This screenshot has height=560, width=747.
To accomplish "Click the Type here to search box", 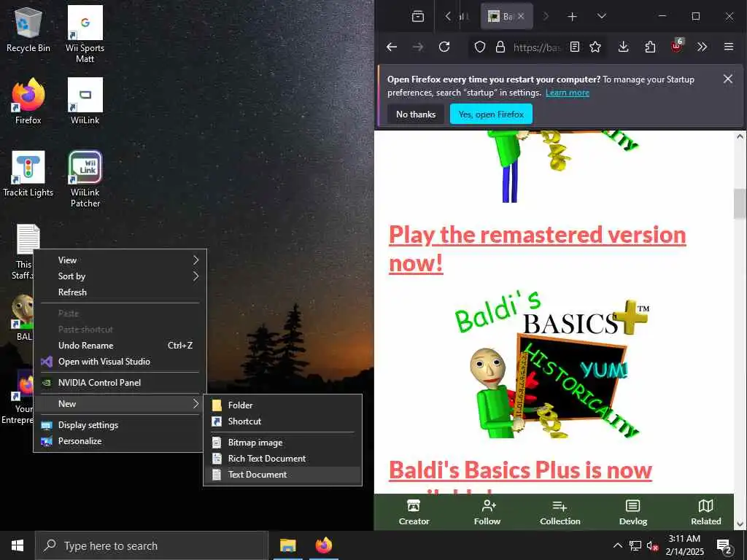I will [x=152, y=545].
